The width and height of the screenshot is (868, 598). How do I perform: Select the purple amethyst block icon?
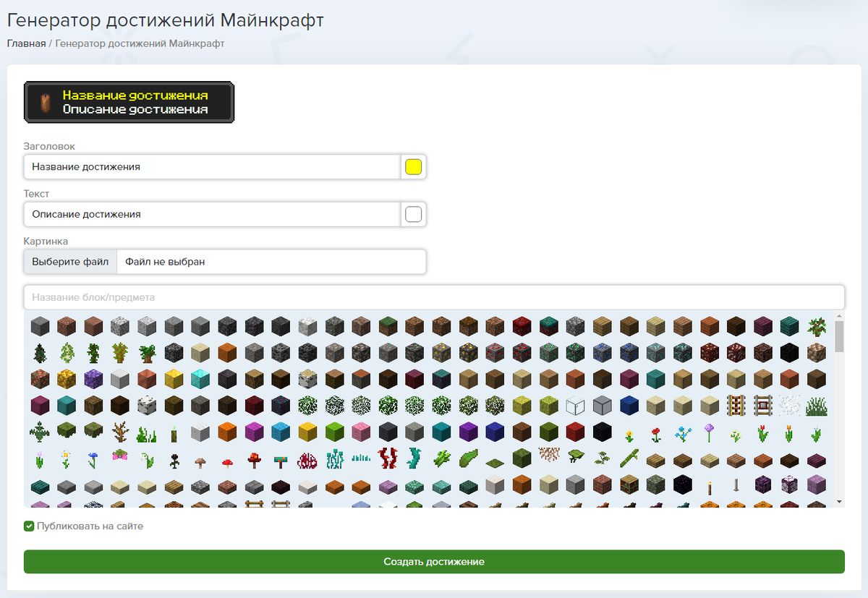tap(93, 380)
